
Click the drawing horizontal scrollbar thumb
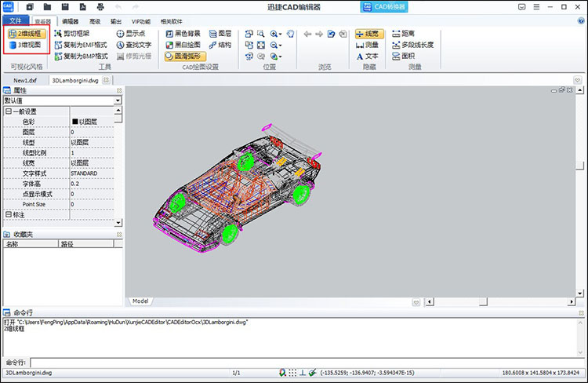pyautogui.click(x=483, y=301)
